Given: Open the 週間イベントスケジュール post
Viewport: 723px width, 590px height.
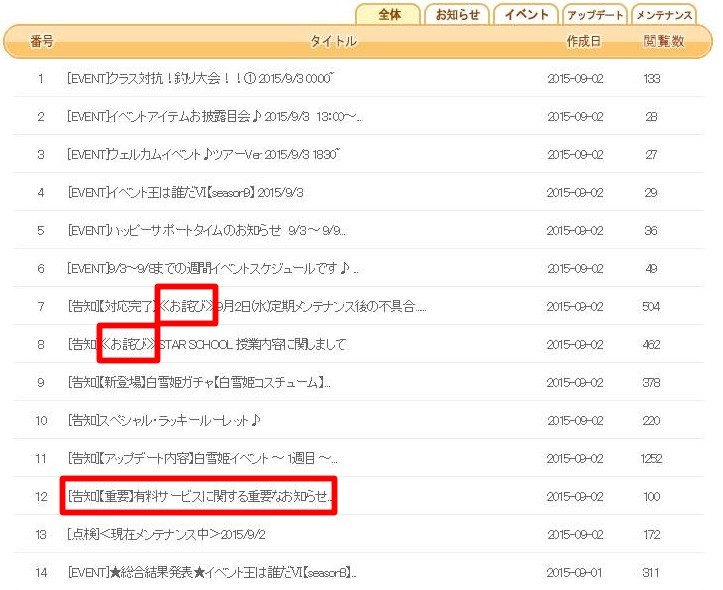Looking at the screenshot, I should click(212, 269).
